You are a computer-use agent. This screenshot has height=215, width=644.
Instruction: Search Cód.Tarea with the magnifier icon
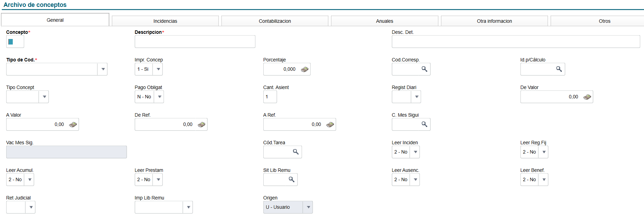coord(295,152)
